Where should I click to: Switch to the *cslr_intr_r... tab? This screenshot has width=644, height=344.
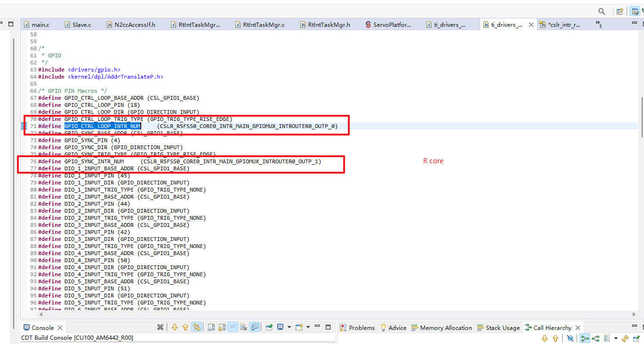[x=560, y=24]
